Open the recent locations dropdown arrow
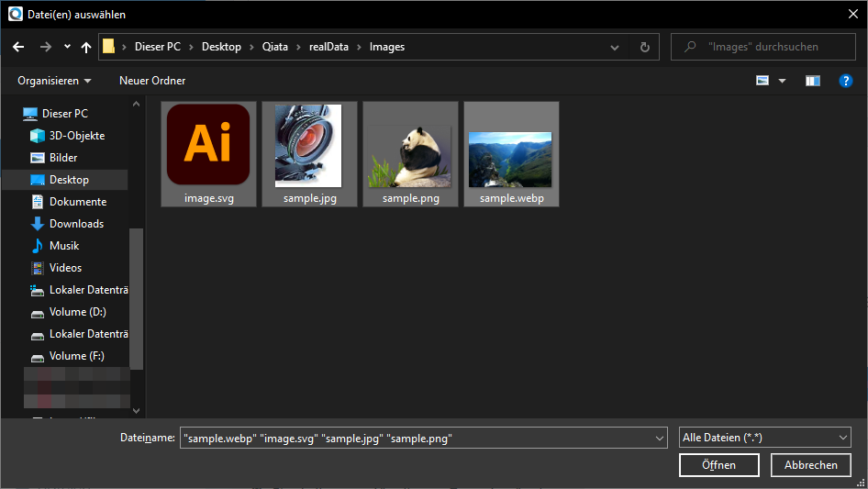 coord(68,47)
